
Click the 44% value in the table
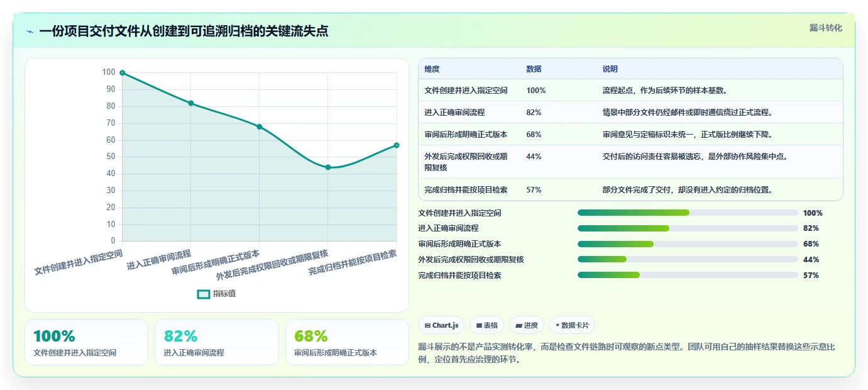coord(534,157)
